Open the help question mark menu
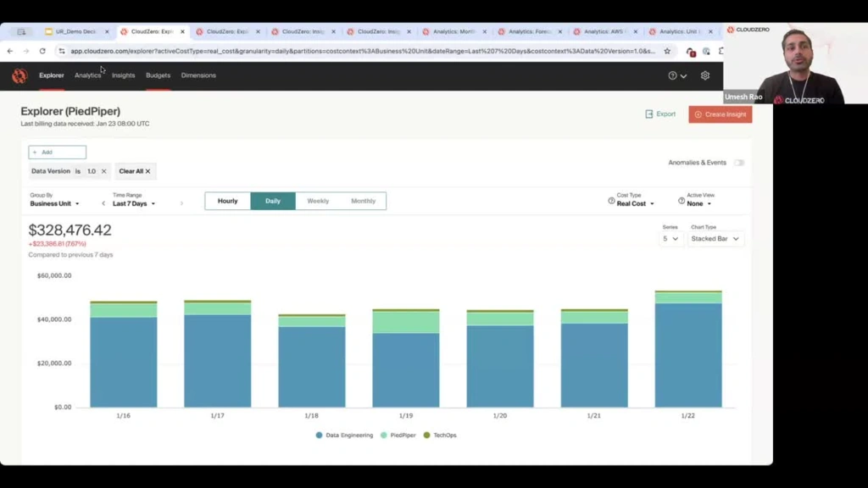 pyautogui.click(x=672, y=75)
